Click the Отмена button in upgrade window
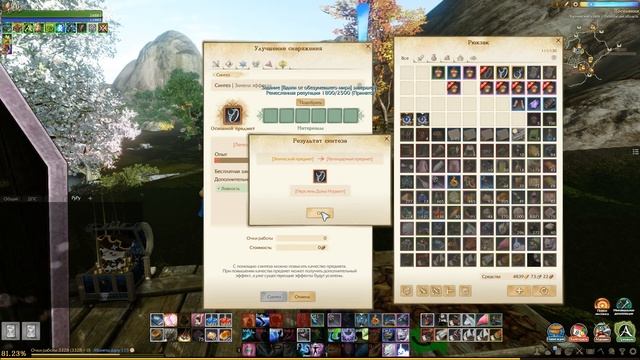The height and width of the screenshot is (360, 640). tap(302, 297)
